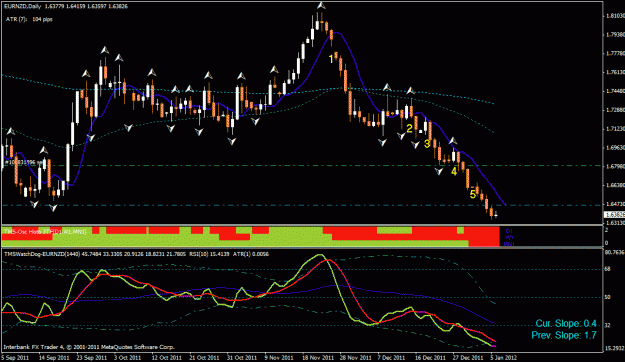Click the fractal arrow above the November peak
625x362 pixels.
(x=321, y=6)
